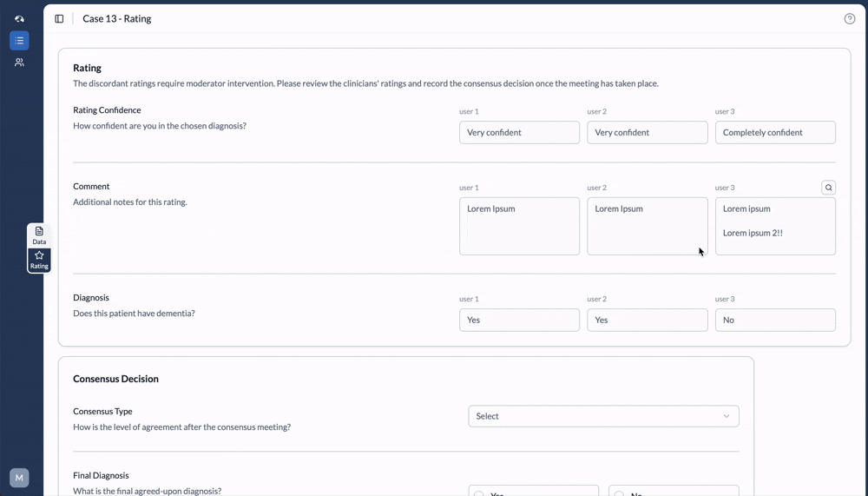Toggle the sidebar panel icon
This screenshot has height=496, width=868.
[59, 19]
